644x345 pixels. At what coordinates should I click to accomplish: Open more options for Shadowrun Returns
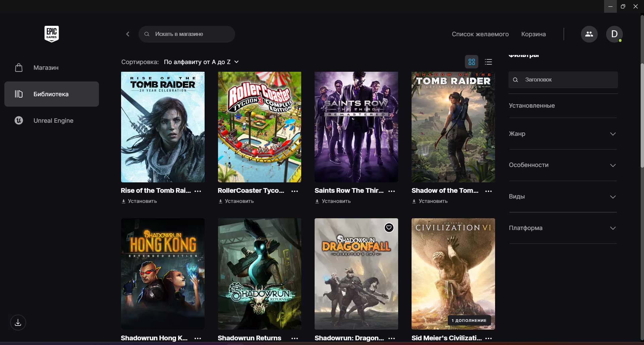pyautogui.click(x=294, y=338)
